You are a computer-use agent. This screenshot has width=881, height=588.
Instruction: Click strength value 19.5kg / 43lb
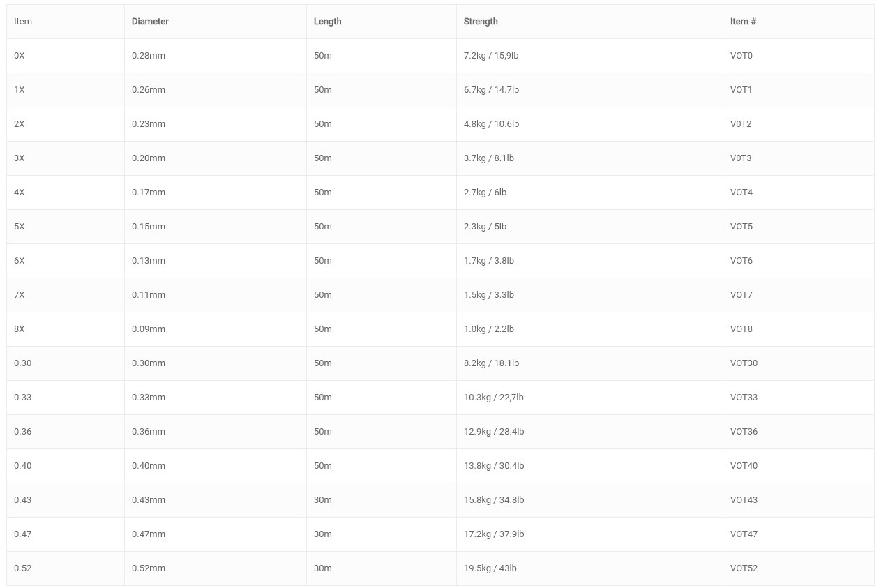[490, 568]
